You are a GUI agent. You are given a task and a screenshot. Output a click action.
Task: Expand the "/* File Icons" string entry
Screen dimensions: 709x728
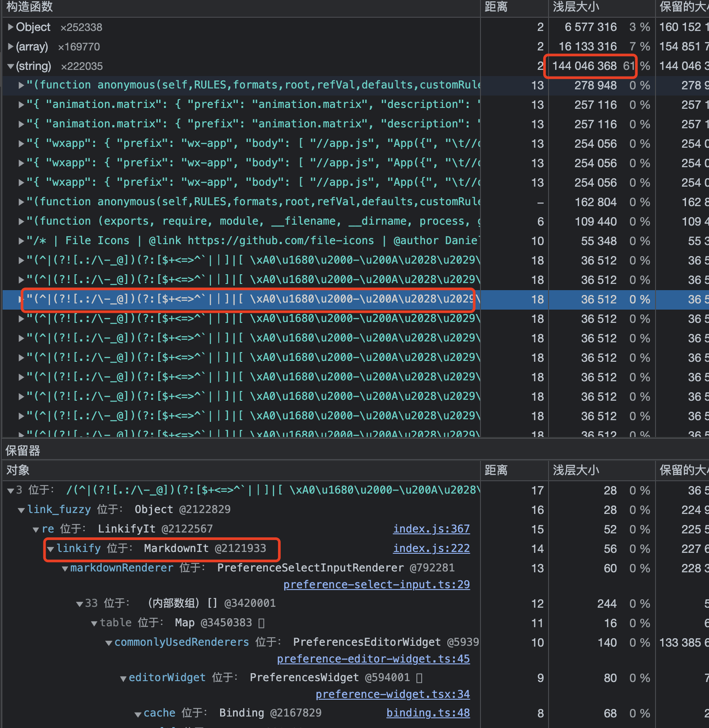point(21,240)
